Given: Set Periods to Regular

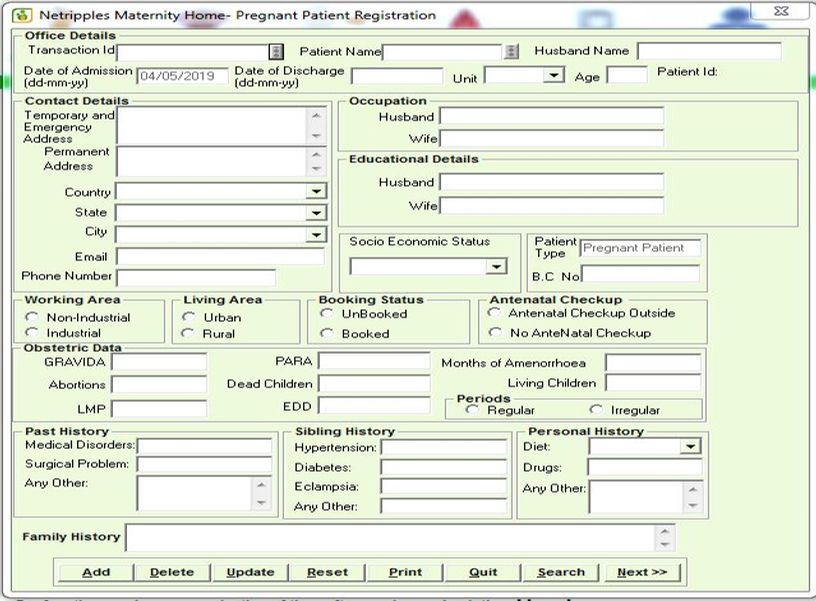Looking at the screenshot, I should pos(472,410).
